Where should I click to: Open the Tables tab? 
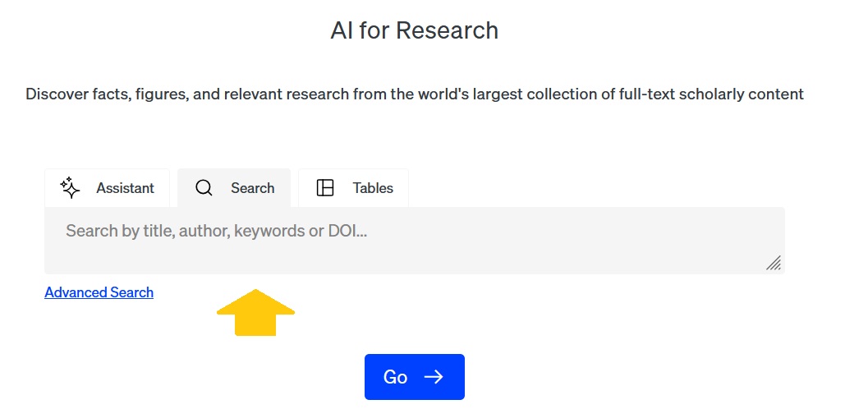(353, 188)
